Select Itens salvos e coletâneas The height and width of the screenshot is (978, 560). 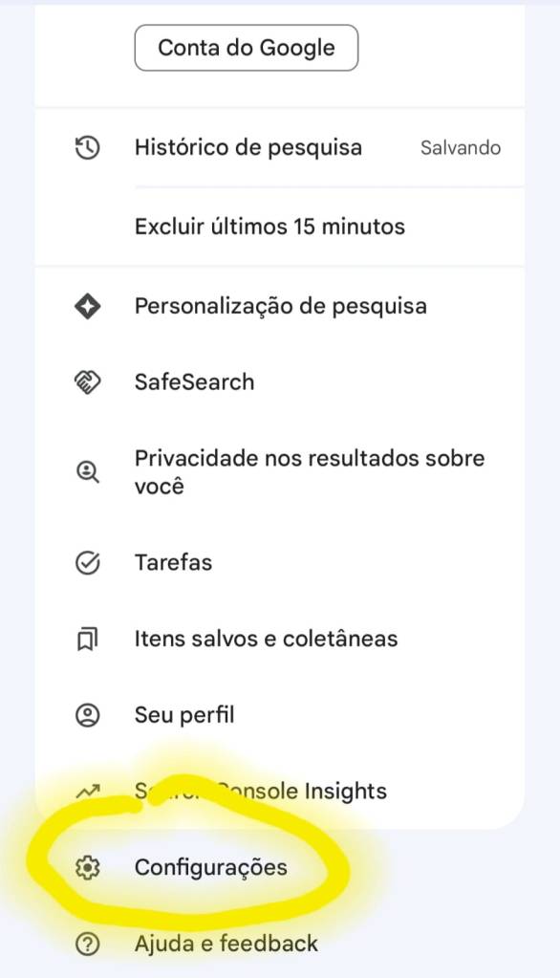[265, 639]
